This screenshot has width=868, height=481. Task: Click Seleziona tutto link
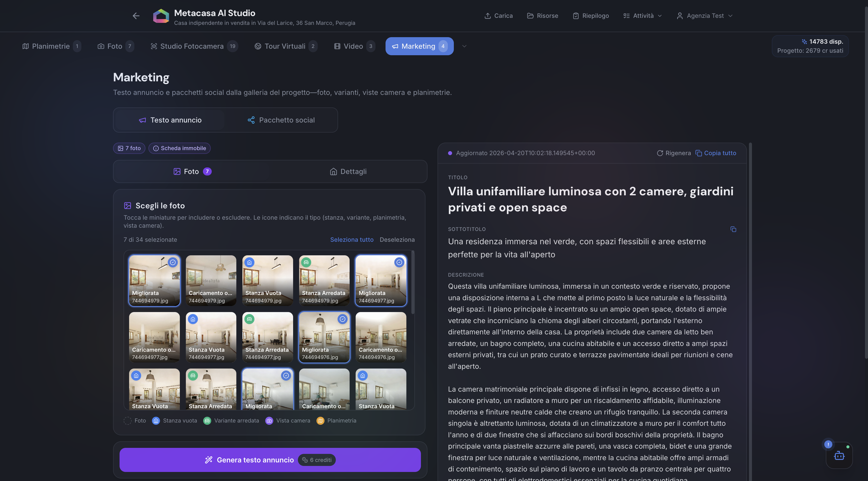[x=352, y=239]
